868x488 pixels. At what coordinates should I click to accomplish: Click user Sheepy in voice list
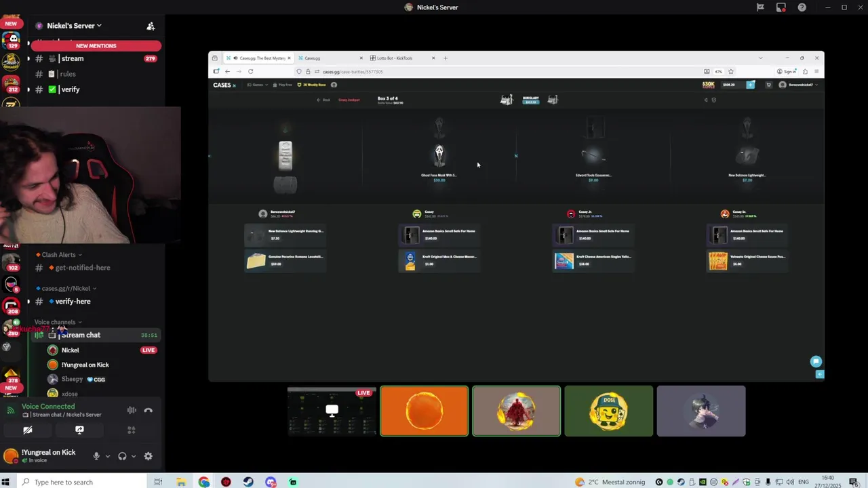(x=72, y=380)
